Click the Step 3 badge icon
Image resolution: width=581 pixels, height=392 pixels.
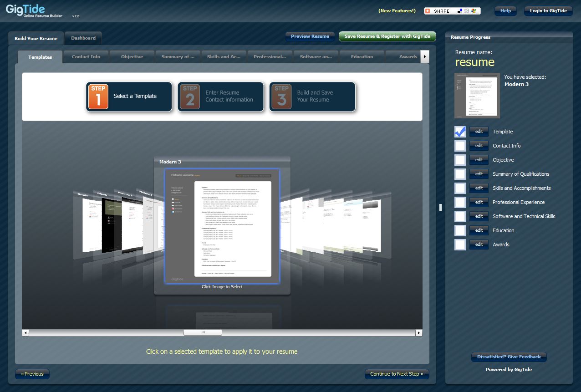(x=281, y=97)
